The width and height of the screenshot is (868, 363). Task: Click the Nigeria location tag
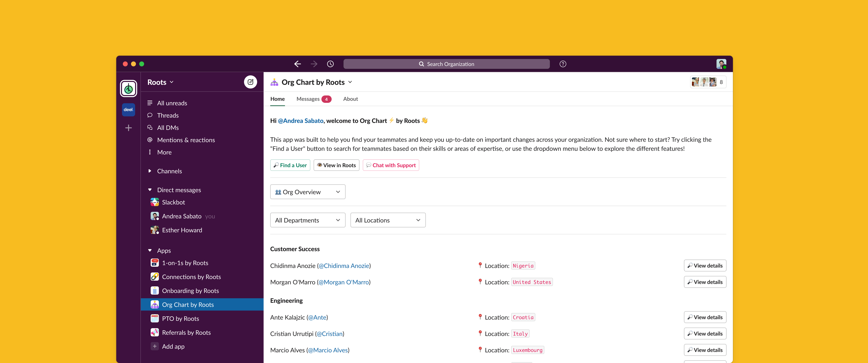pyautogui.click(x=523, y=266)
